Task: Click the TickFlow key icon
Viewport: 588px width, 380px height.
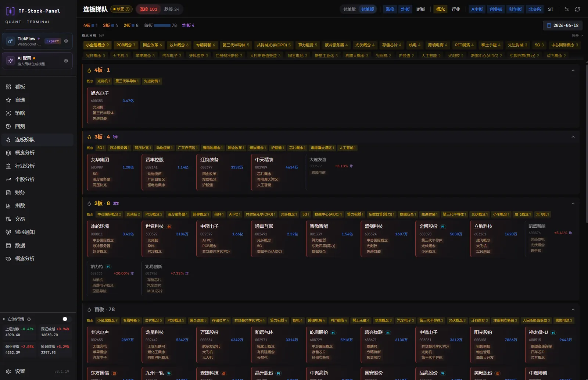Action: coord(10,41)
